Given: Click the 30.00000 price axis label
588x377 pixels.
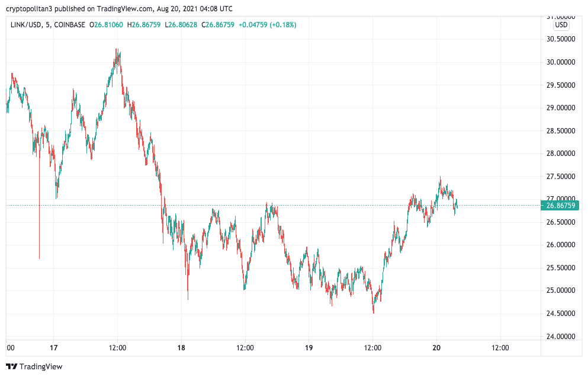Looking at the screenshot, I should (561, 62).
